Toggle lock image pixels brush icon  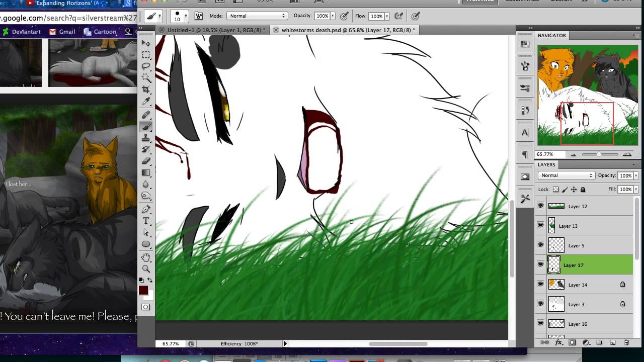[565, 190]
